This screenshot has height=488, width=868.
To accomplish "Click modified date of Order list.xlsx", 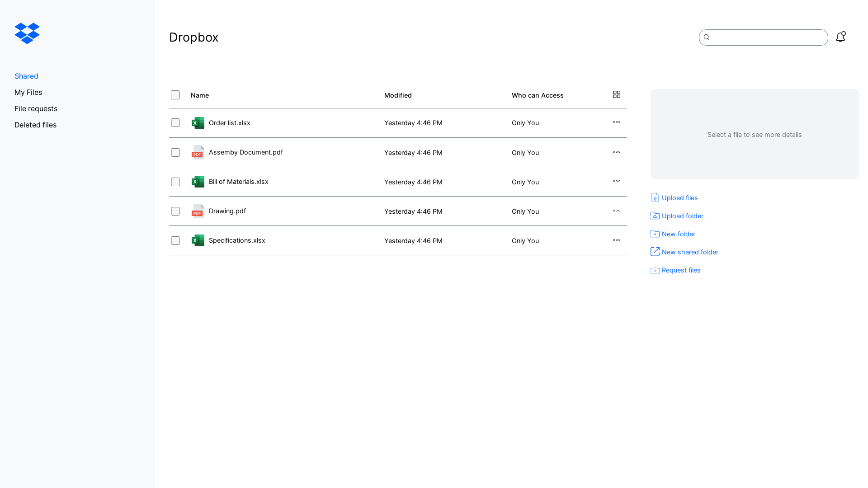I will (413, 123).
